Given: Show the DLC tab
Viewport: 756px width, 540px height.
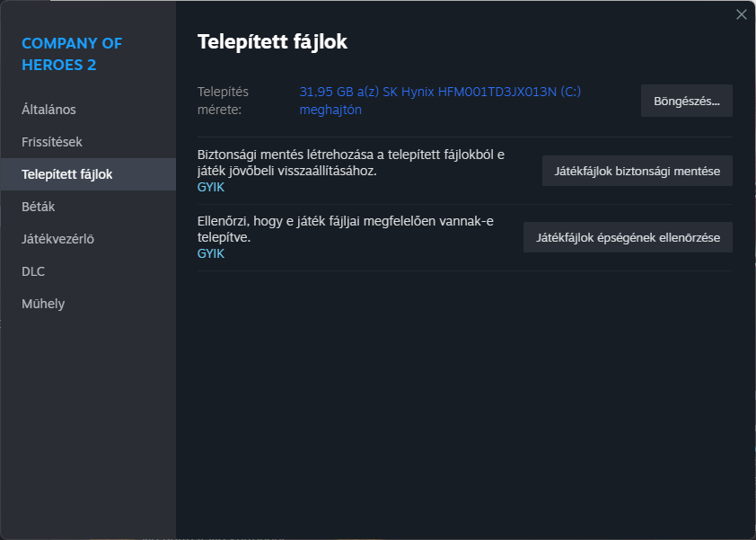Looking at the screenshot, I should [x=33, y=271].
